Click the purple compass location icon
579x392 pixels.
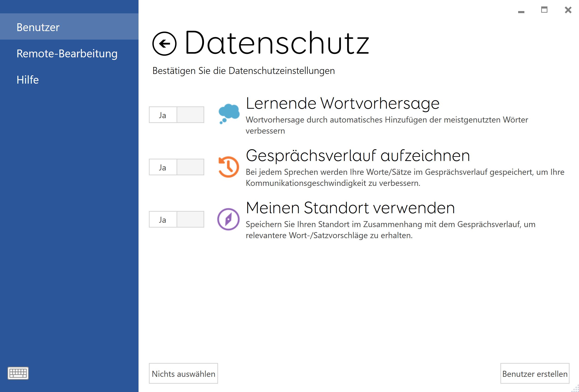[x=228, y=219]
